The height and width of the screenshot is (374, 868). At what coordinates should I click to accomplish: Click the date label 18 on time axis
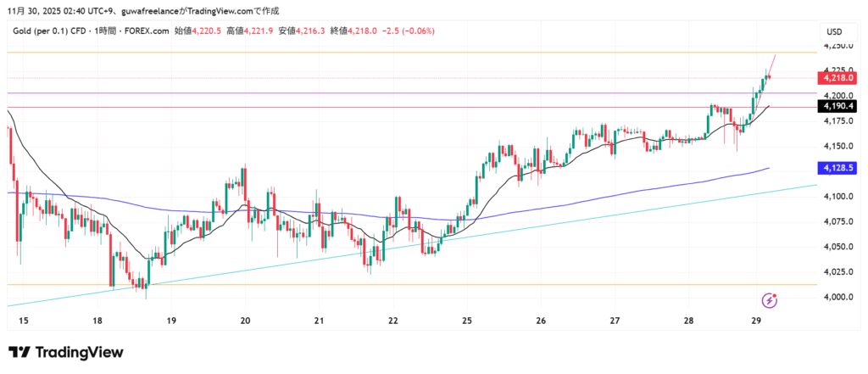[97, 321]
